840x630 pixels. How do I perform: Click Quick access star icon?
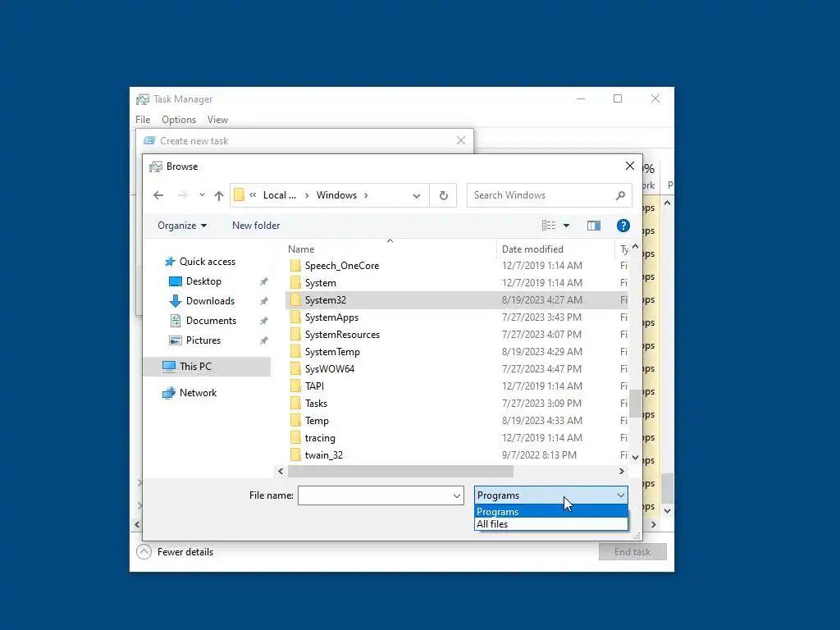170,262
